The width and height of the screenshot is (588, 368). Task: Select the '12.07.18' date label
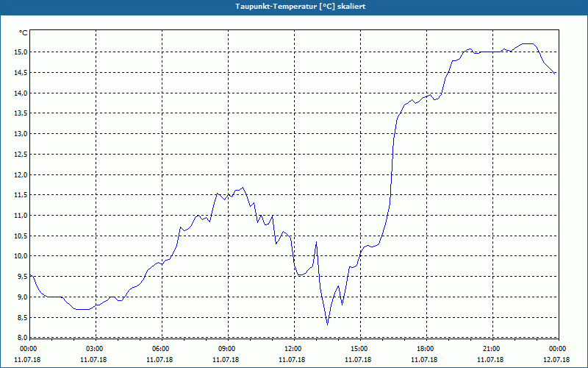pos(557,360)
